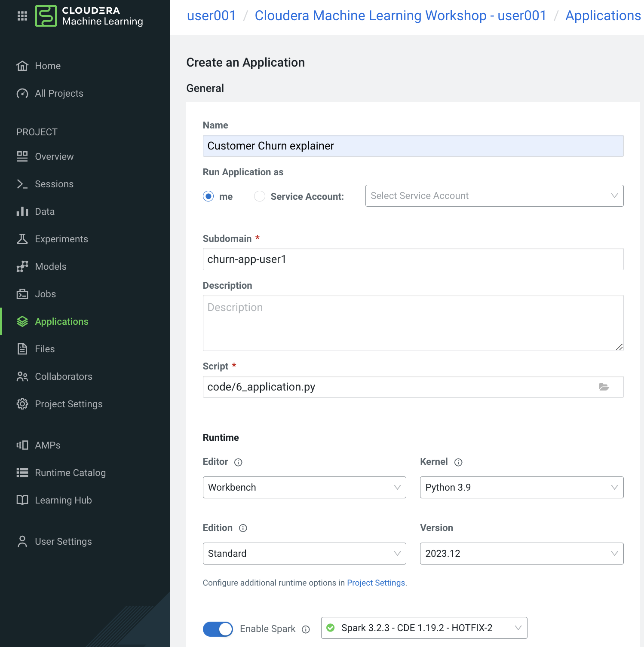Click the Data bar chart icon

pyautogui.click(x=22, y=211)
